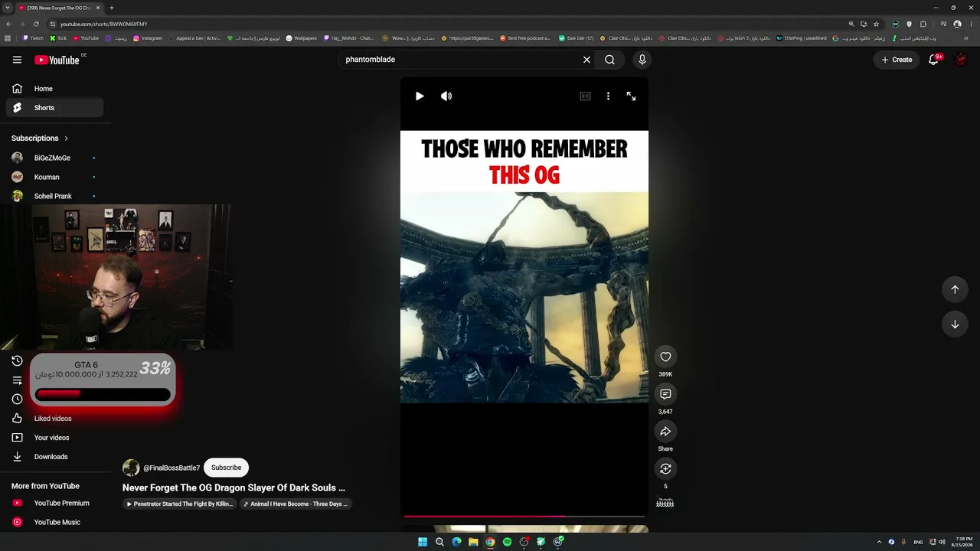The width and height of the screenshot is (980, 551).
Task: Select Shorts in the sidebar
Action: [54, 108]
